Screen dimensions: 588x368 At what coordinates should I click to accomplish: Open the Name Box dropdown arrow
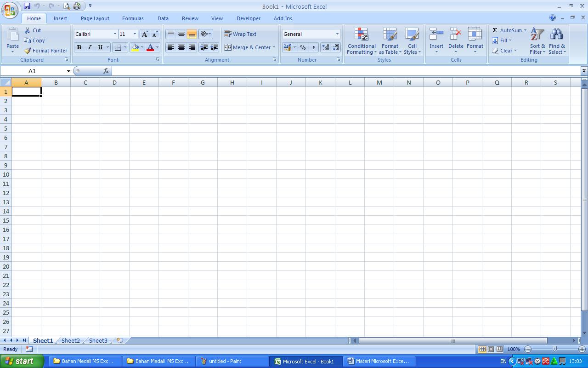click(68, 71)
